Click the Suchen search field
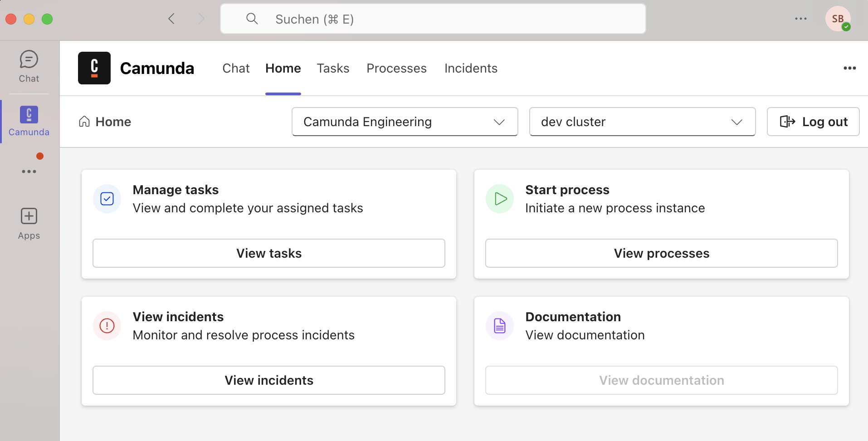868x441 pixels. [433, 19]
